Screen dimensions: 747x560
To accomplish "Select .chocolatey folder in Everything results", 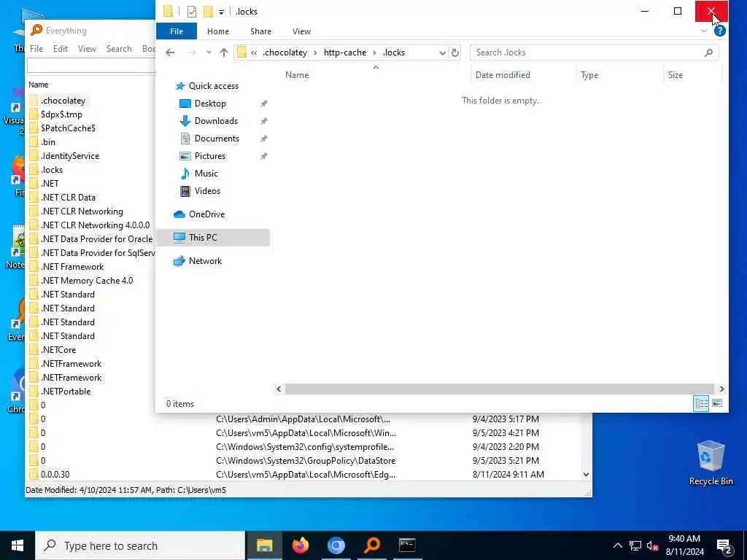I will coord(63,101).
